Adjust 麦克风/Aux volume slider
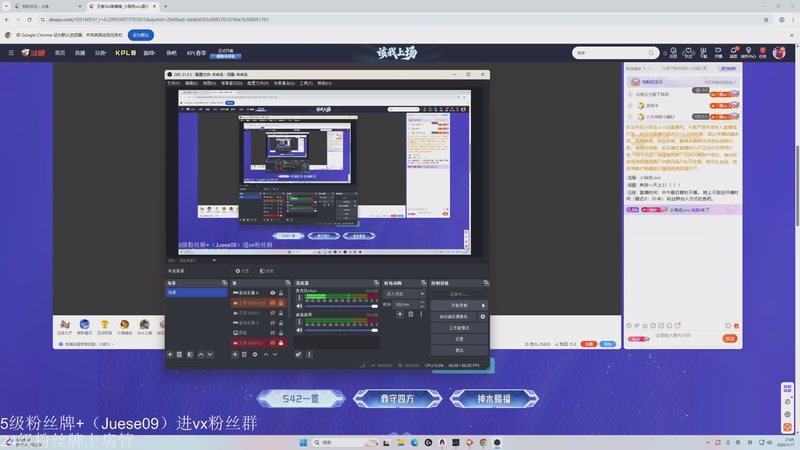The height and width of the screenshot is (450, 800). click(x=341, y=306)
